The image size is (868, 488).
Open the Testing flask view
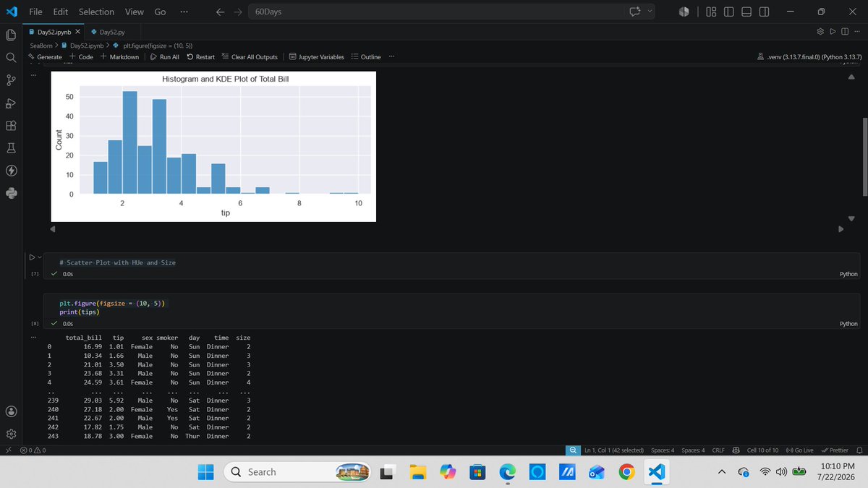pyautogui.click(x=11, y=147)
